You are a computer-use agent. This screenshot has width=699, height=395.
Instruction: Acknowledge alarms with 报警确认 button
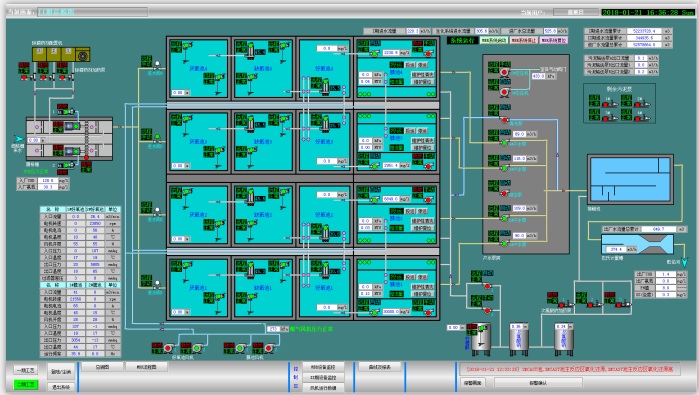pos(538,383)
